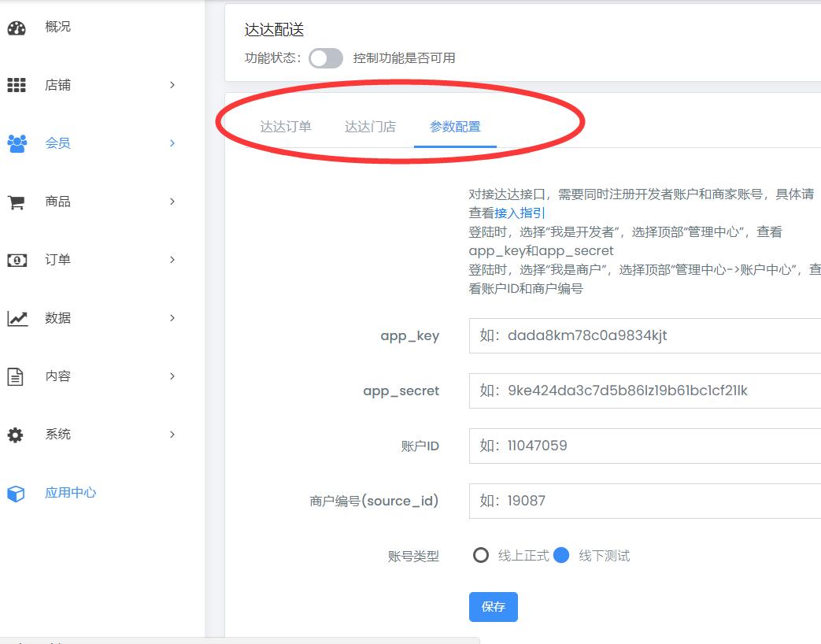The image size is (821, 644).
Task: Select the 线下测试 radio button
Action: coord(560,555)
